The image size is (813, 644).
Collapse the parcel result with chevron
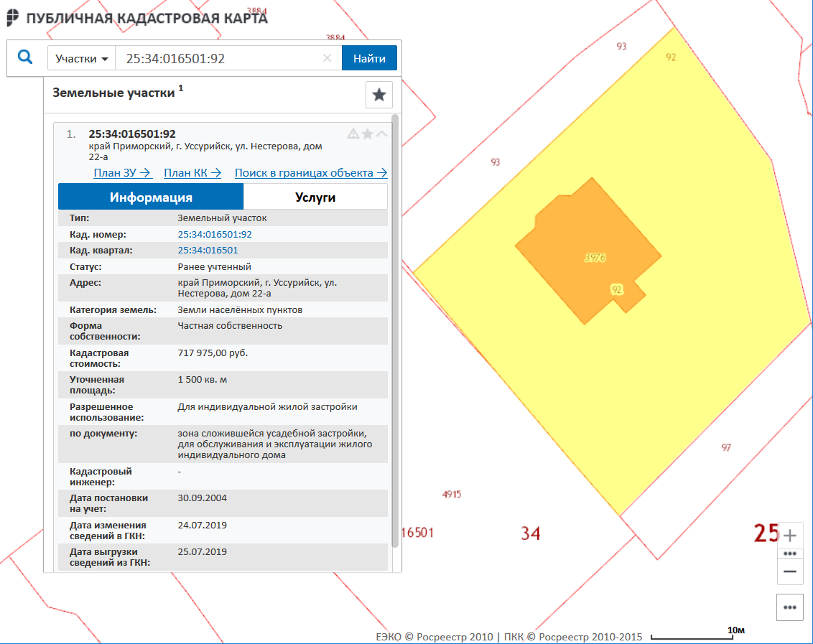pos(381,134)
